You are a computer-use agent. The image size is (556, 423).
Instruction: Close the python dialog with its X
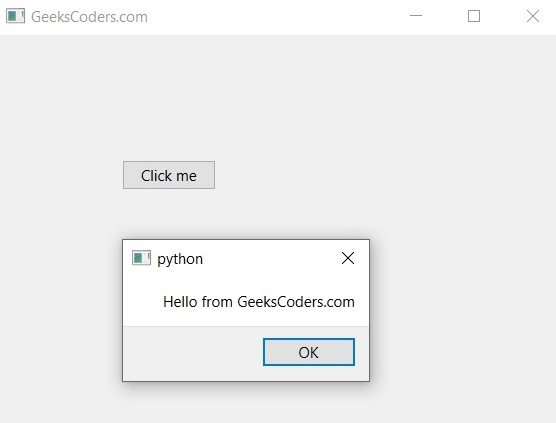(x=348, y=258)
